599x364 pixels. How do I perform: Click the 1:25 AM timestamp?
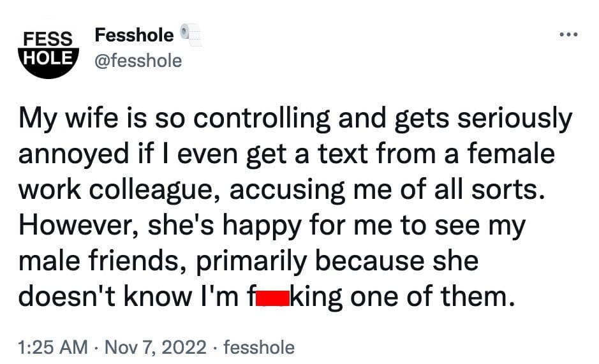54,347
